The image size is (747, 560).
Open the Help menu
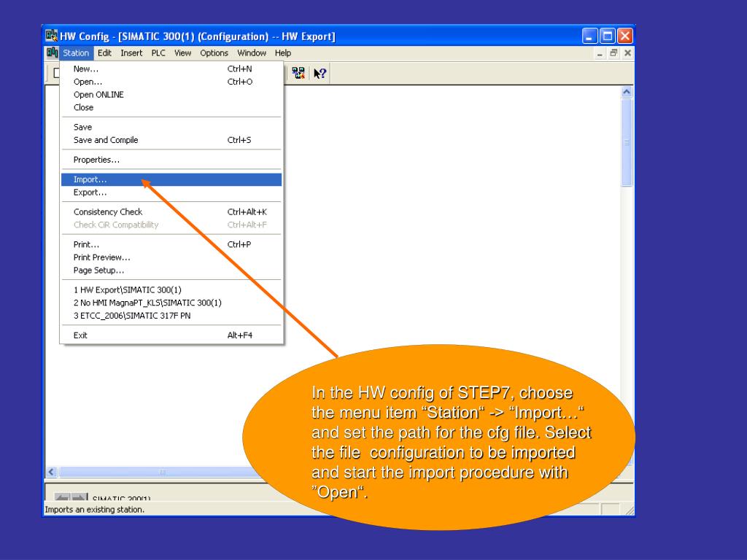282,52
